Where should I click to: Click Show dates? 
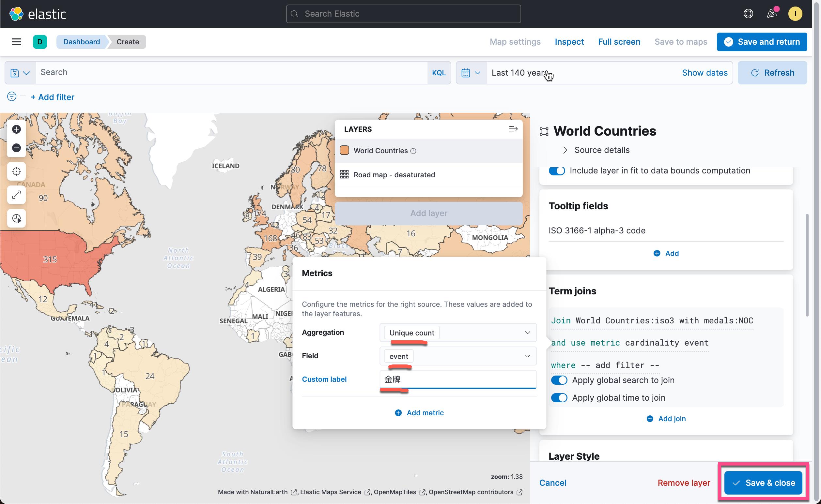705,73
